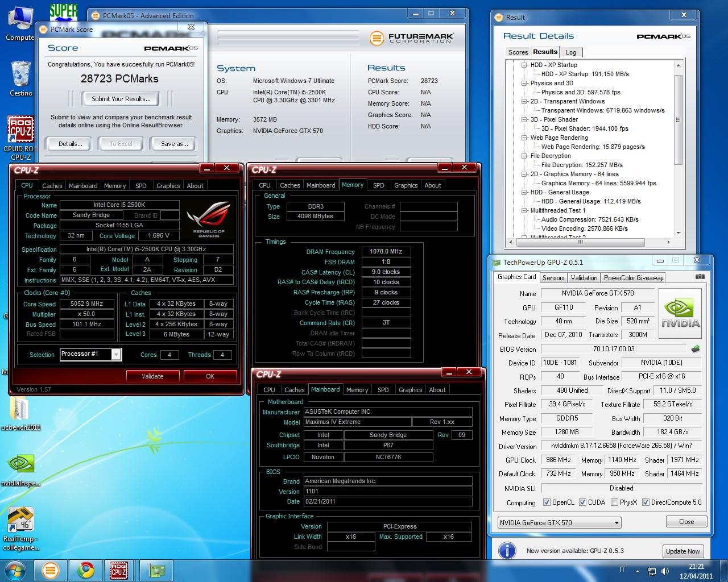Toggle the CUDA checkbox in GPU-Z

coord(582,502)
